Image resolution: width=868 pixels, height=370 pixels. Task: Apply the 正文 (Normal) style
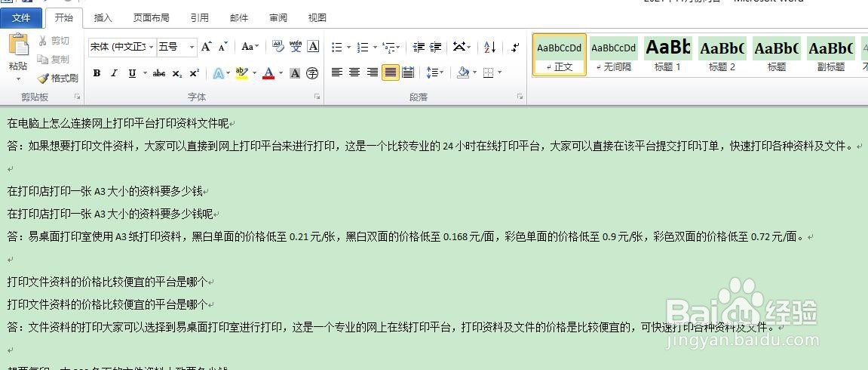[x=559, y=55]
